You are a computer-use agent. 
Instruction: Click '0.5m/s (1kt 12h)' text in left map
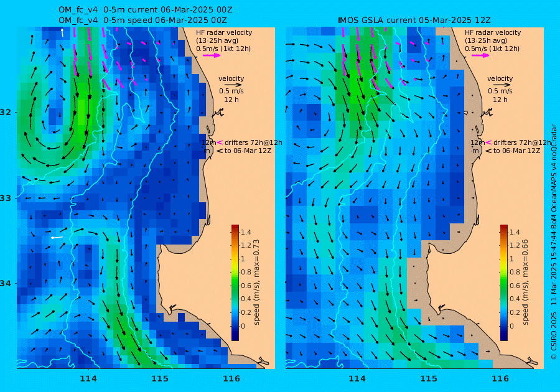(223, 49)
